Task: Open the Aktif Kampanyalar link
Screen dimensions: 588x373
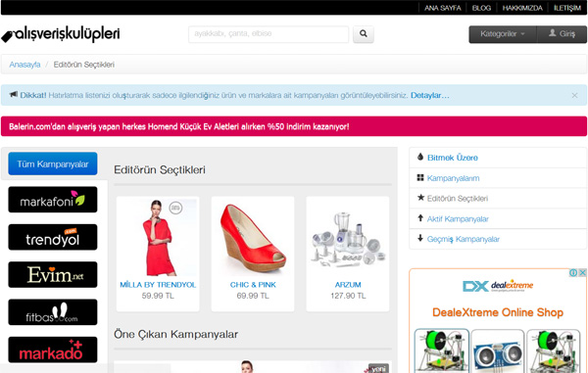Action: point(458,218)
